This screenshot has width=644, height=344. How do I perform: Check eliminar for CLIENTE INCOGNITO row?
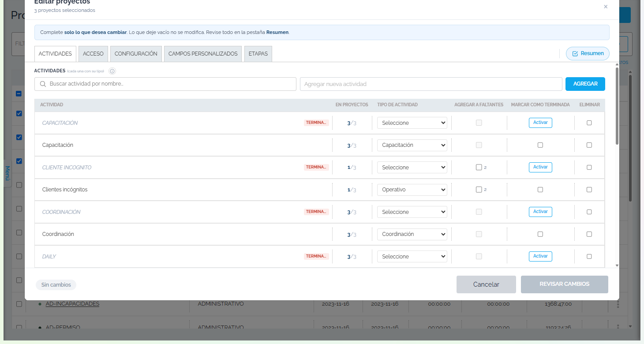pyautogui.click(x=589, y=168)
